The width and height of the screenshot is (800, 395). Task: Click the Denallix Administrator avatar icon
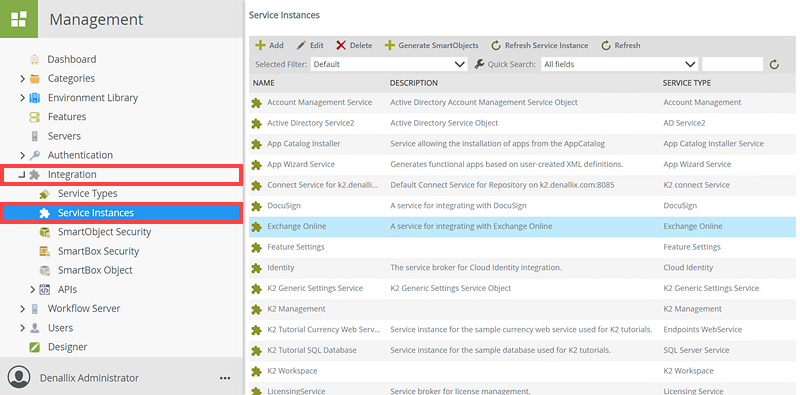(19, 378)
